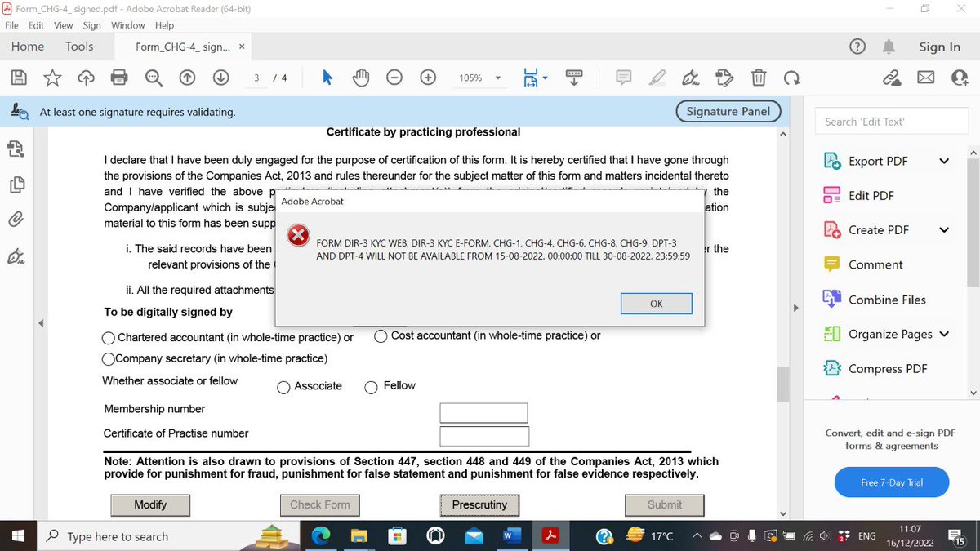Viewport: 980px width, 551px height.
Task: Activate the Hand pan tool
Action: pyautogui.click(x=361, y=78)
